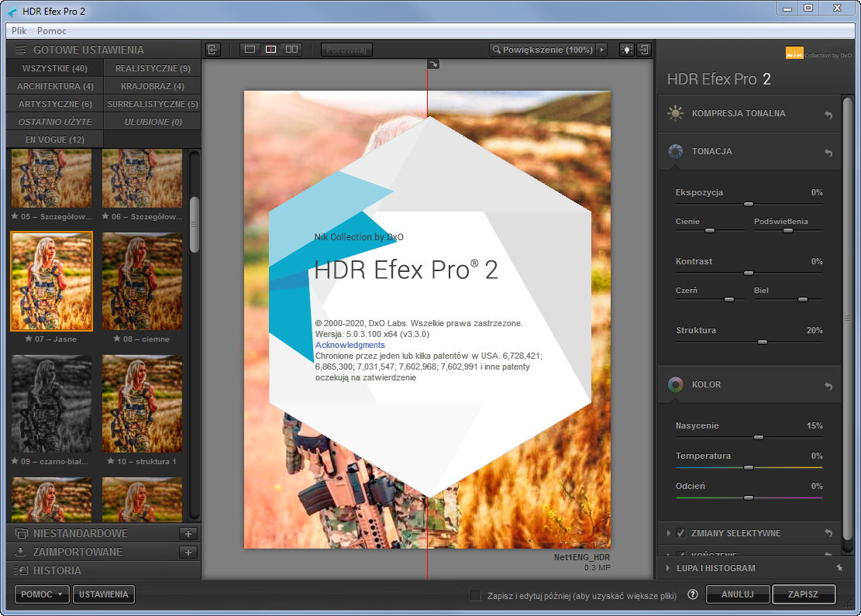Viewport: 861px width, 616px height.
Task: Star the 09 – czarno-biał preset
Action: 15,461
